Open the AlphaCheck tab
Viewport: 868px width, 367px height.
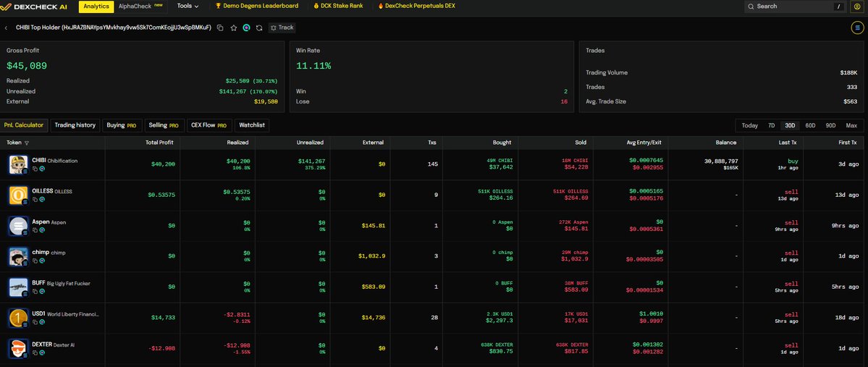[x=140, y=6]
